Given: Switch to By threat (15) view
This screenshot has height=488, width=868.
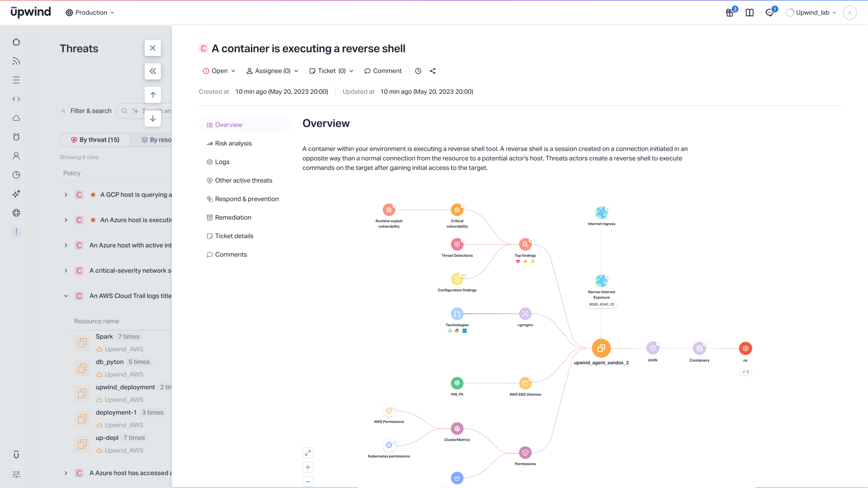Looking at the screenshot, I should coord(95,140).
